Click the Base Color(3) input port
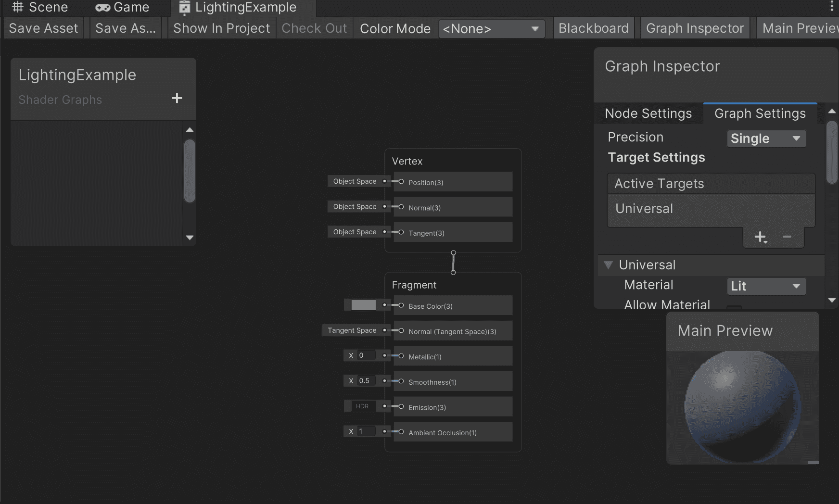Screen dimensions: 839x504 [x=401, y=305]
